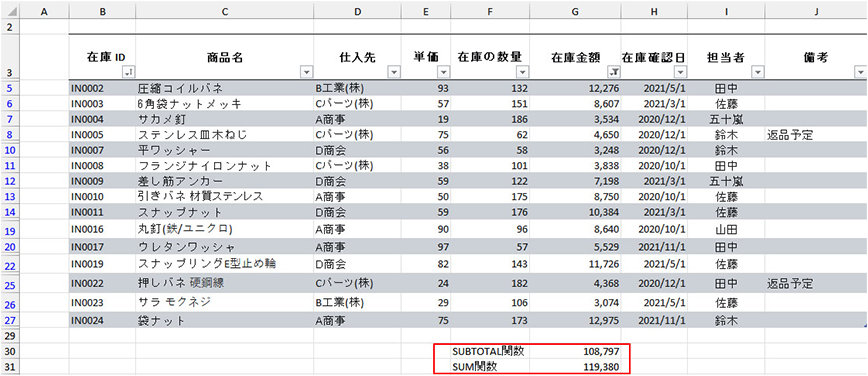The image size is (868, 376).
Task: Select row 8 header
Action: pyautogui.click(x=10, y=135)
